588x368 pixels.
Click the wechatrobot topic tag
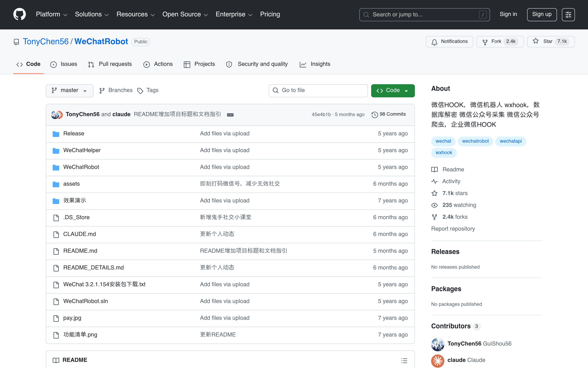coord(475,141)
